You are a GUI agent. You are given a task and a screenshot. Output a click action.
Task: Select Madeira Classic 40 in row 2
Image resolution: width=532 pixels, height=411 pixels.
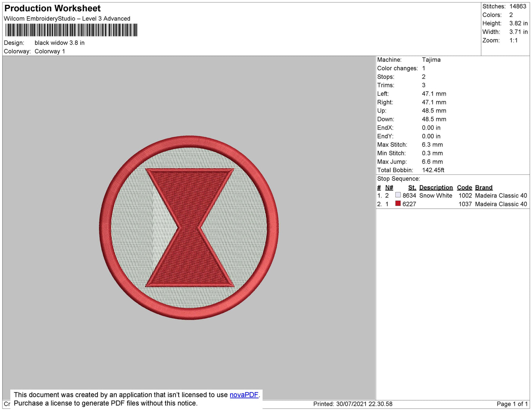click(501, 204)
